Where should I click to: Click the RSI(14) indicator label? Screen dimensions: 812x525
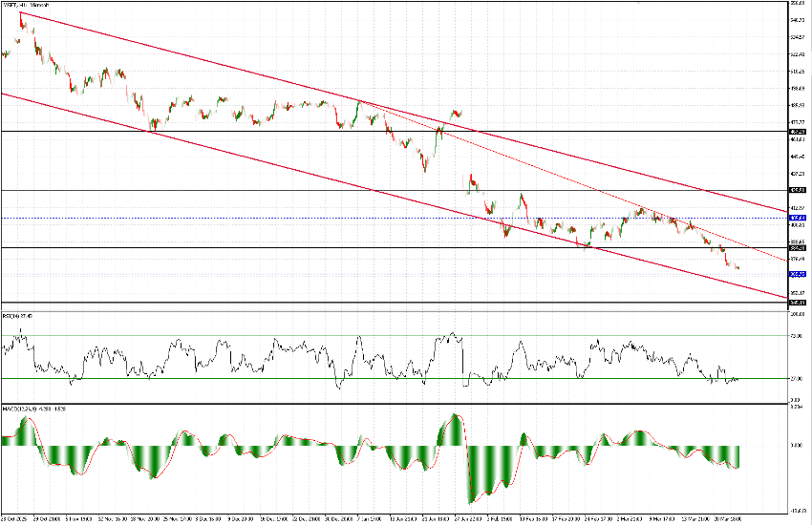[17, 315]
